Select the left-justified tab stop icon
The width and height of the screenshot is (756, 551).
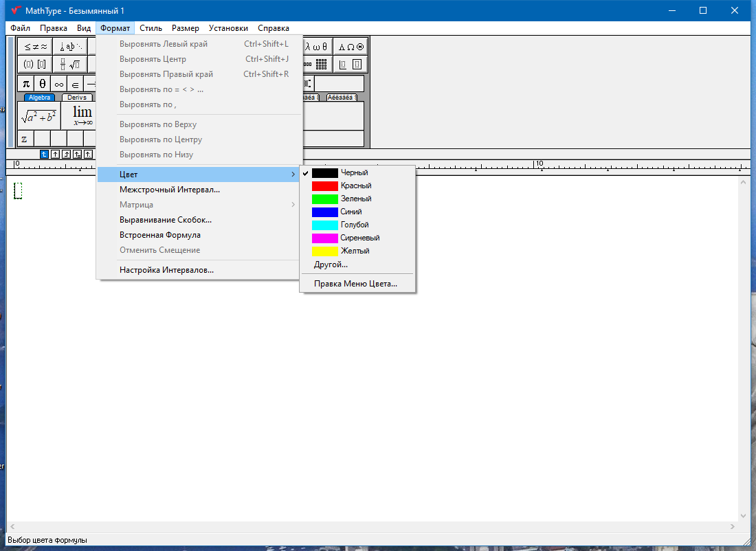pyautogui.click(x=45, y=155)
